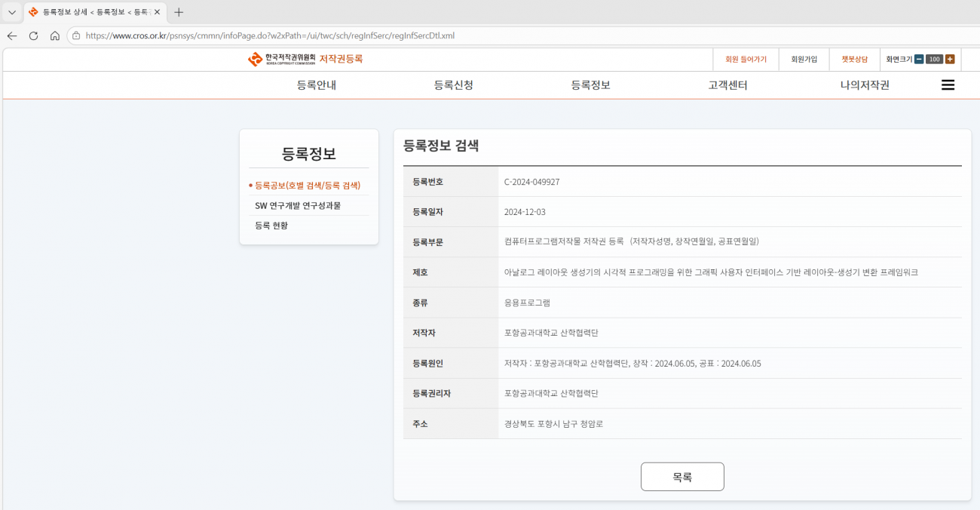Open a new browser tab

click(x=179, y=12)
